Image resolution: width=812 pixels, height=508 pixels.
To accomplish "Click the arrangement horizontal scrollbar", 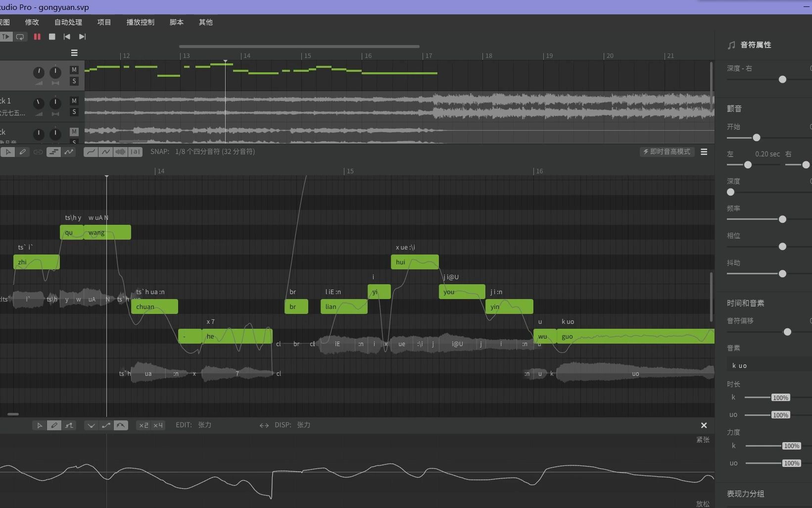I will pyautogui.click(x=299, y=47).
